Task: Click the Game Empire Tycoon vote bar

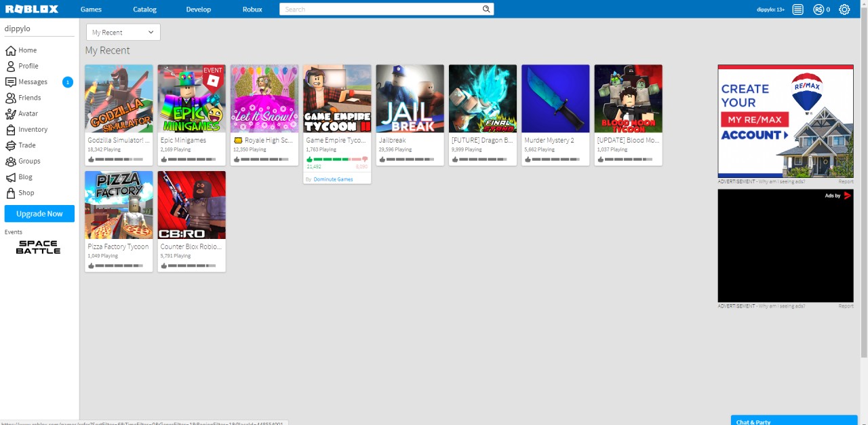Action: (337, 159)
